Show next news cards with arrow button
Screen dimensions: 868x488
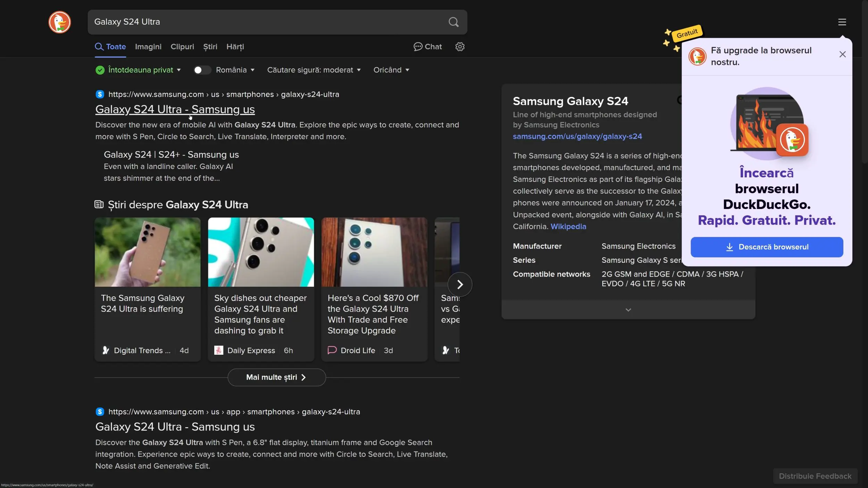460,285
